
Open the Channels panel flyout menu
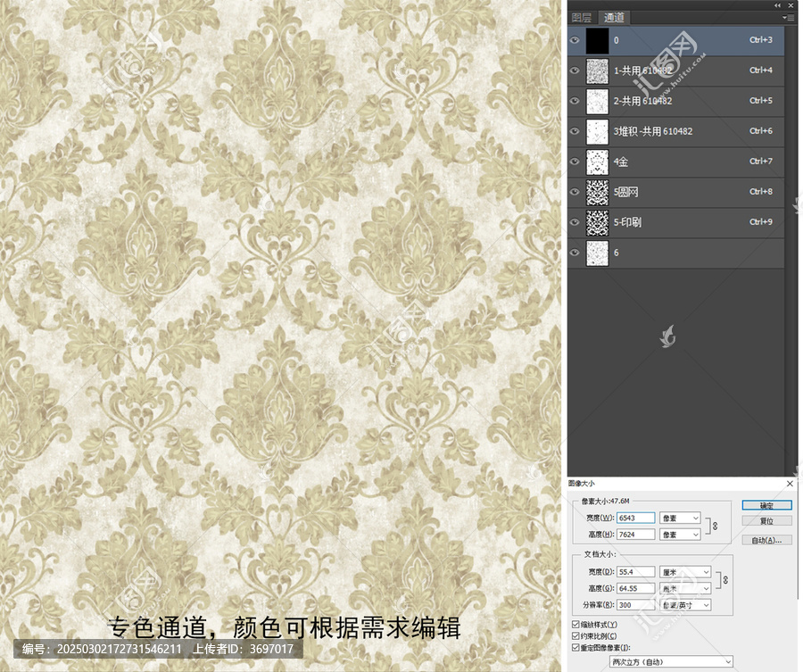[788, 18]
